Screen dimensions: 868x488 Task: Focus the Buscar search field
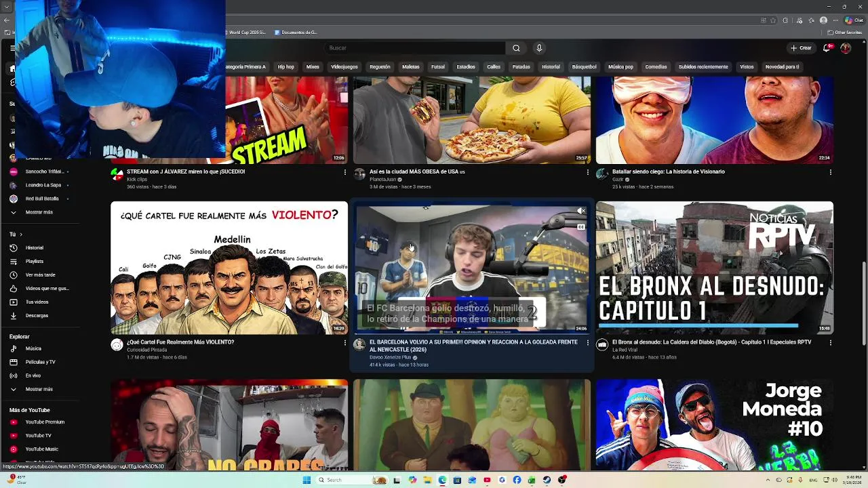415,48
